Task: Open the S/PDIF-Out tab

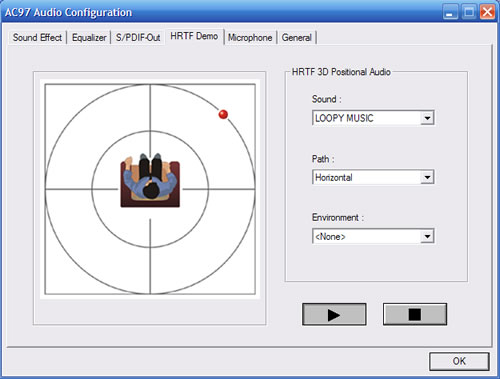Action: click(x=138, y=37)
